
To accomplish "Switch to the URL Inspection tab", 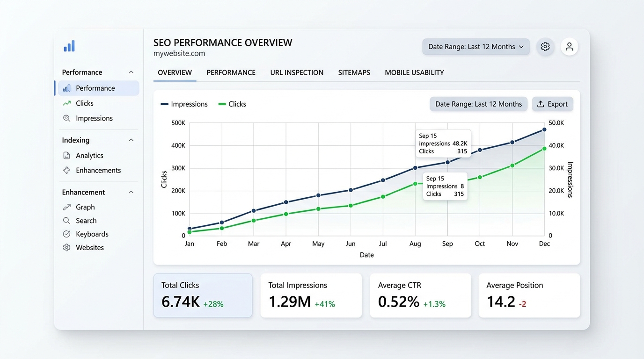I will 297,72.
